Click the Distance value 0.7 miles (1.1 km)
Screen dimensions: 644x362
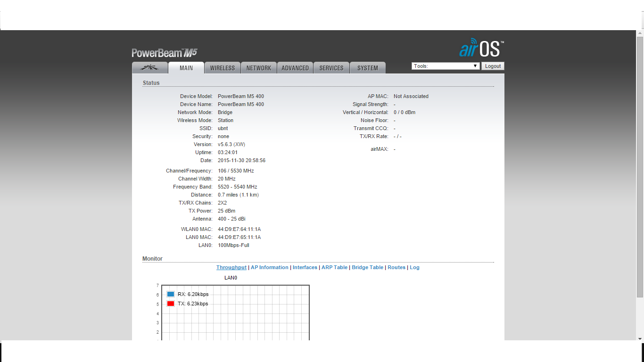238,195
